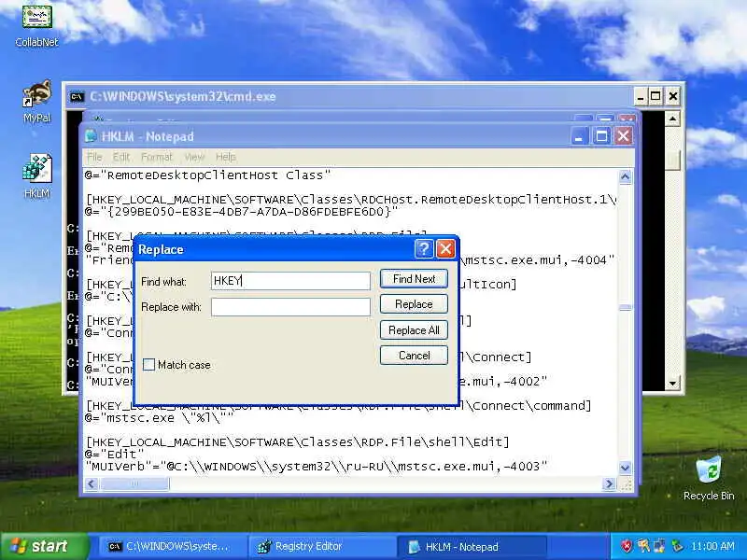Click the Find what input field
This screenshot has width=747, height=560.
290,281
